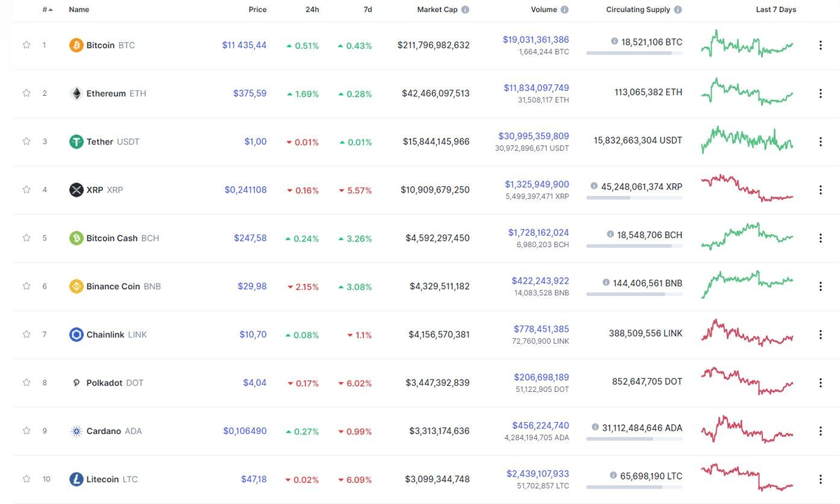Open the three-dot menu for Bitcoin Cash
This screenshot has height=504, width=840.
pos(820,239)
